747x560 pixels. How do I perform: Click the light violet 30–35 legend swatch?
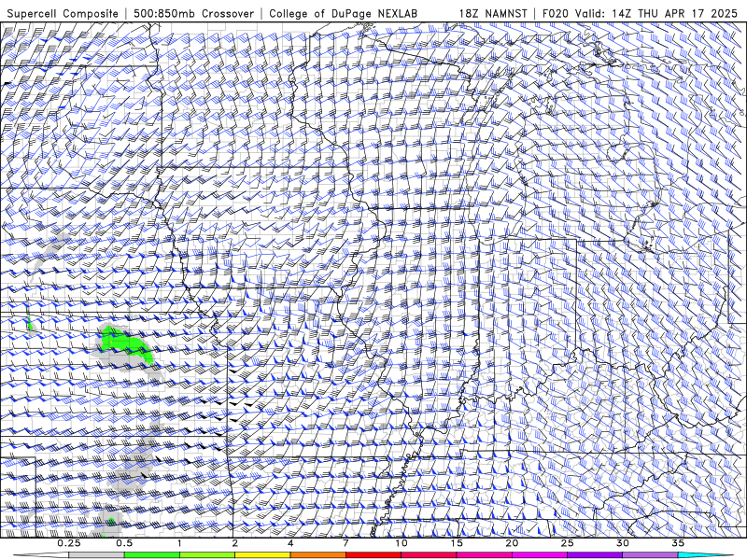[x=650, y=555]
